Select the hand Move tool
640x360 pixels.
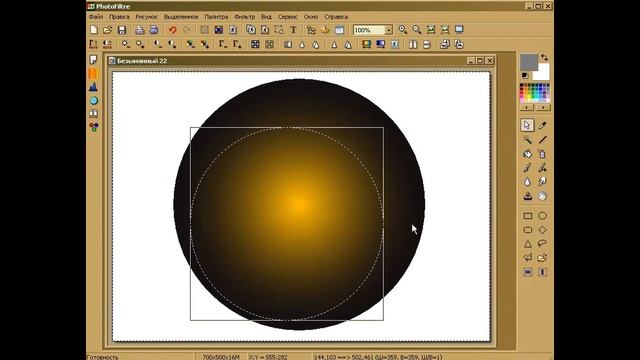542,196
